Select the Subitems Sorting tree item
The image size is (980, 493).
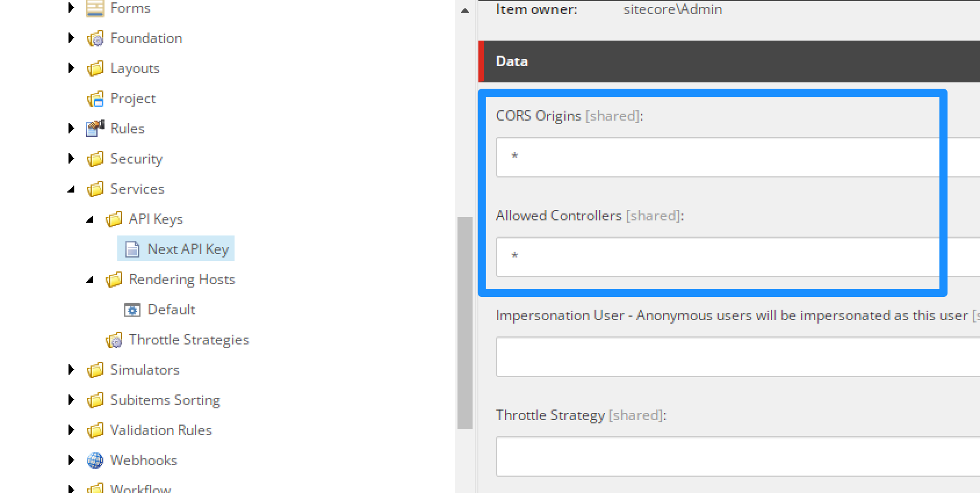tap(165, 400)
